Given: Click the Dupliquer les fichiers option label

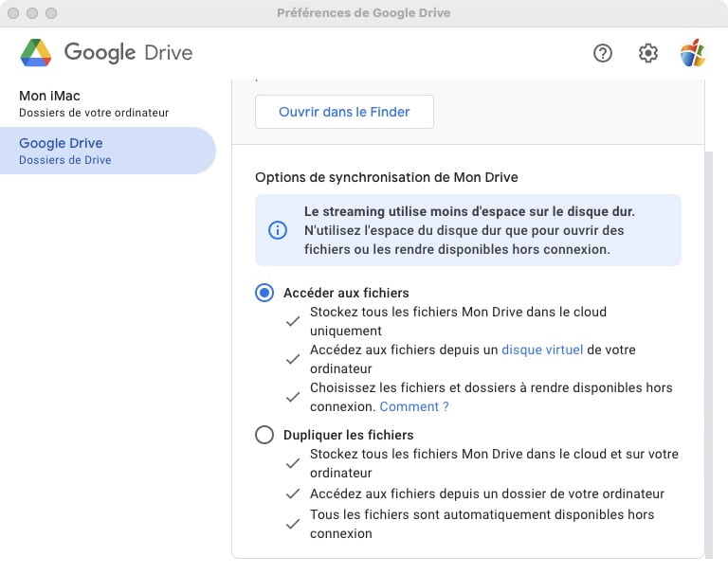Looking at the screenshot, I should pyautogui.click(x=348, y=435).
